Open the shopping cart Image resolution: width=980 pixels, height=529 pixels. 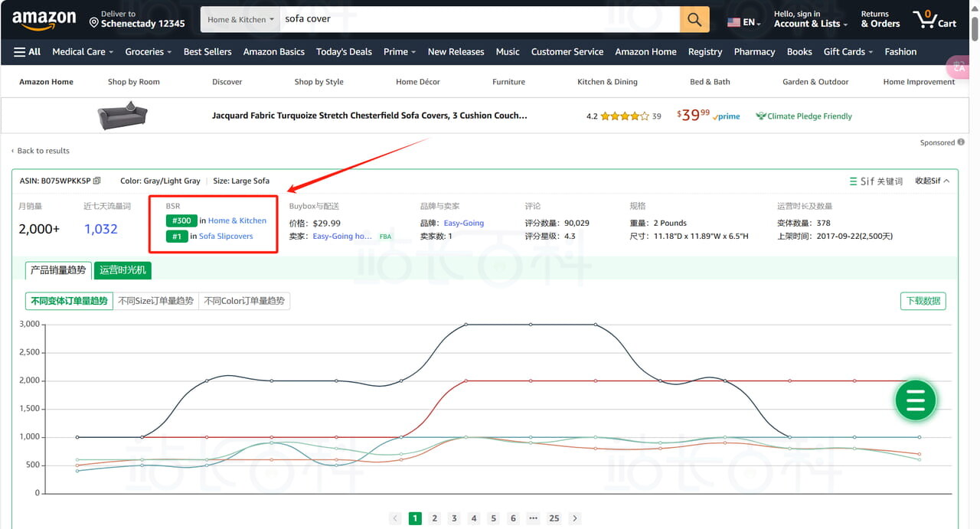pyautogui.click(x=935, y=19)
